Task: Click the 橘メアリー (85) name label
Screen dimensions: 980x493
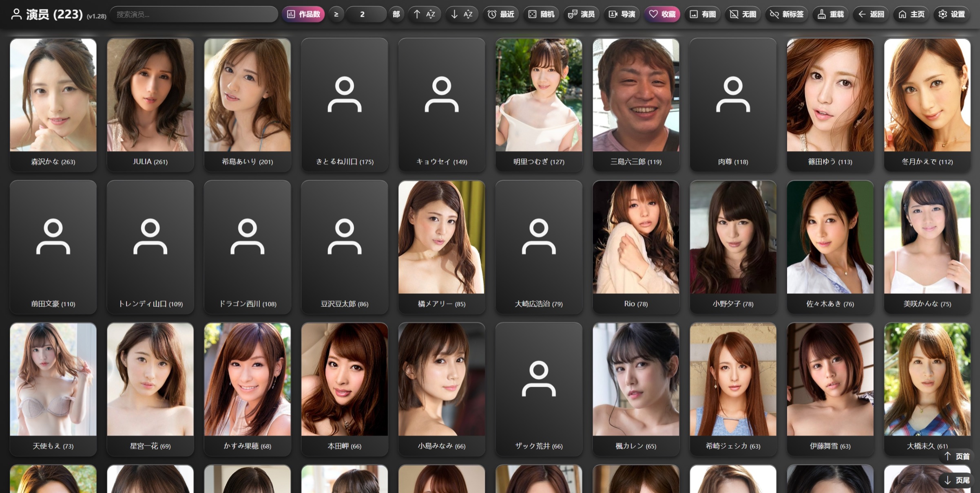Action: 442,304
